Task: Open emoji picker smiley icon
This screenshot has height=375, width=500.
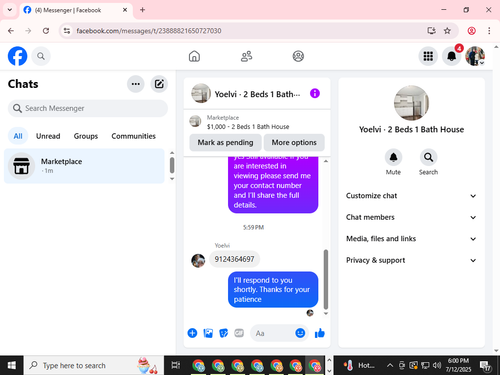Action: click(x=300, y=333)
